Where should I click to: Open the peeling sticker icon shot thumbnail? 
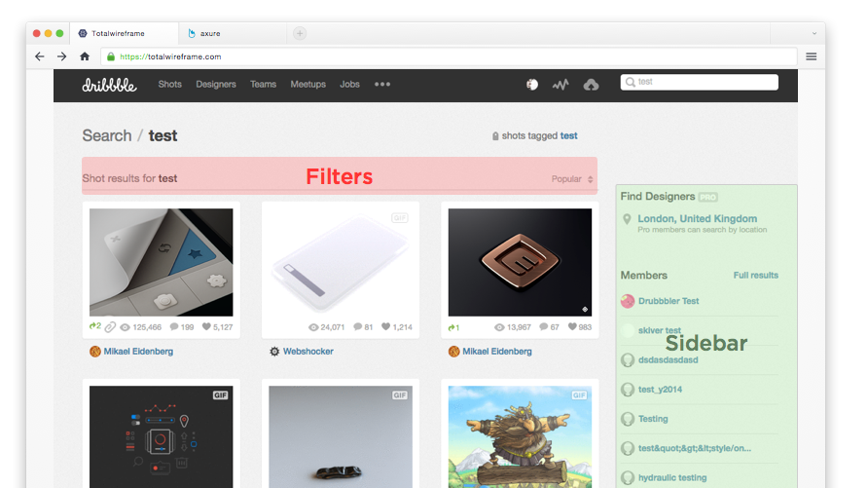click(162, 262)
